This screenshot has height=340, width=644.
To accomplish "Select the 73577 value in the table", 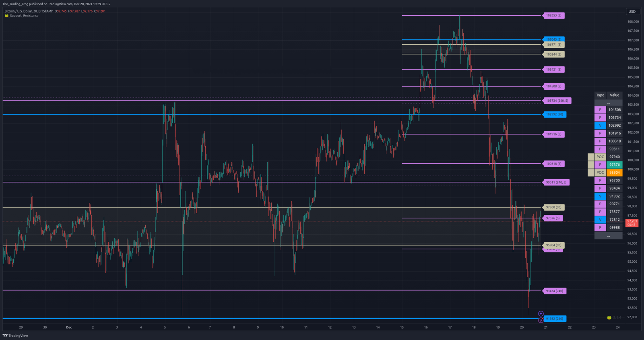I will coord(615,212).
